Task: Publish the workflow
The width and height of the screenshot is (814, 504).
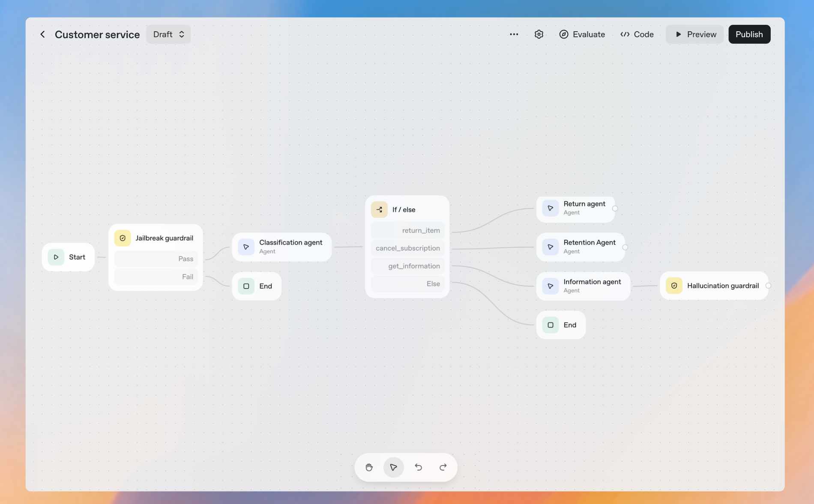Action: point(749,34)
